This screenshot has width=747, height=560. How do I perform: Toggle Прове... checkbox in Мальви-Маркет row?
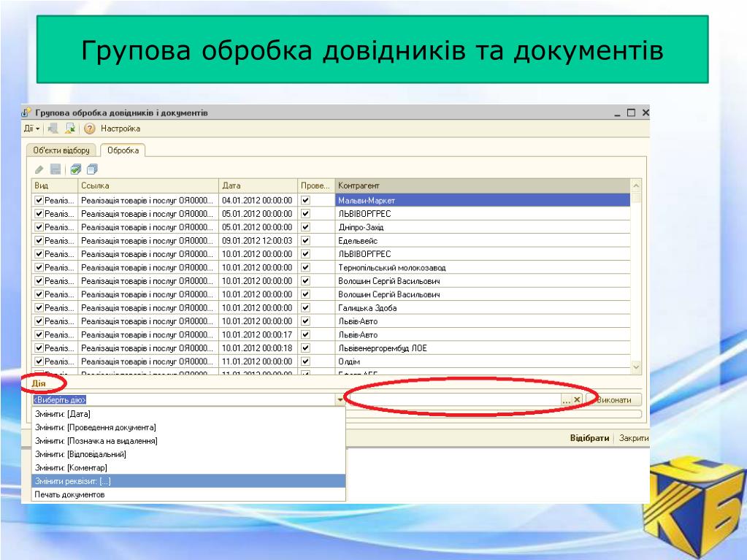(306, 201)
